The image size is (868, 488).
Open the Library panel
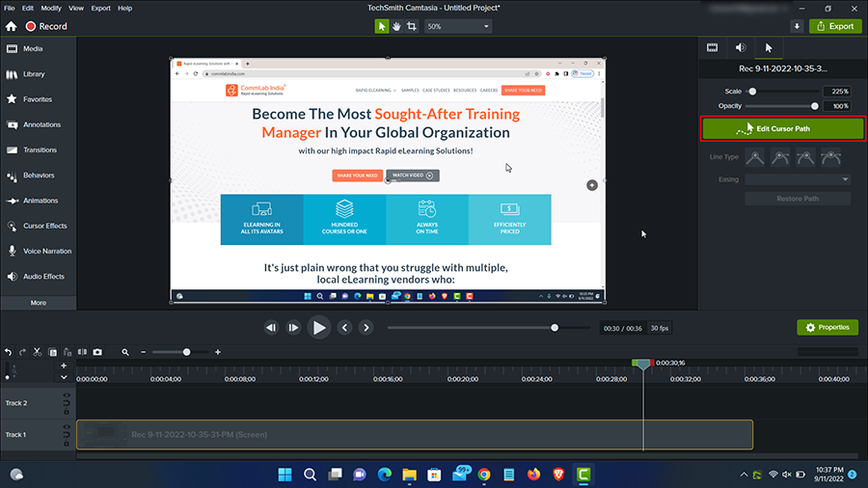tap(39, 74)
